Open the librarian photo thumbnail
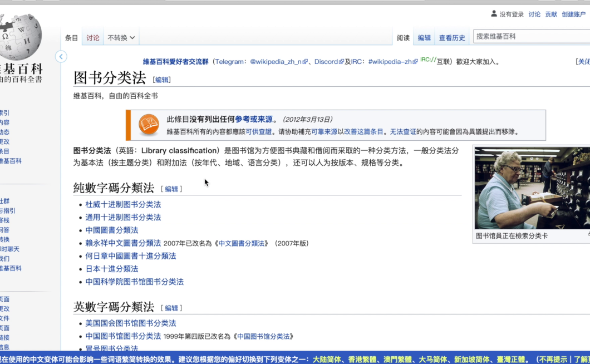This screenshot has width=590, height=364. pyautogui.click(x=532, y=188)
